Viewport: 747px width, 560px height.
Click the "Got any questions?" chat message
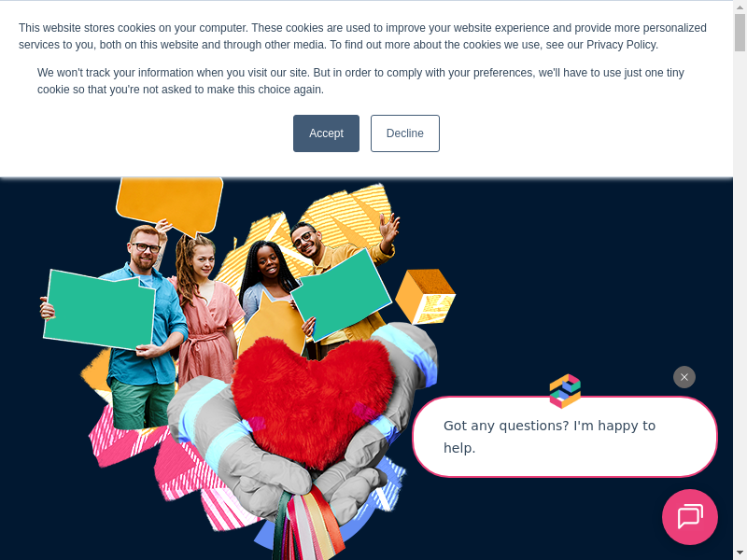(565, 437)
